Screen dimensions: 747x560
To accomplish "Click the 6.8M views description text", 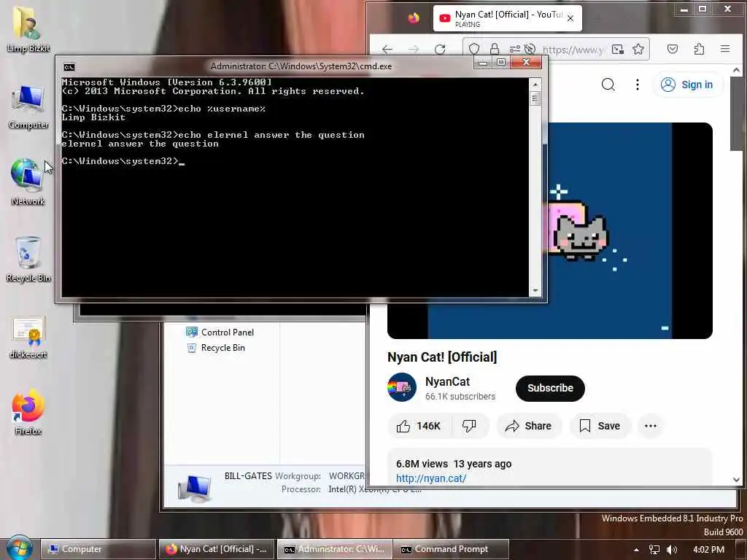I will tap(422, 464).
